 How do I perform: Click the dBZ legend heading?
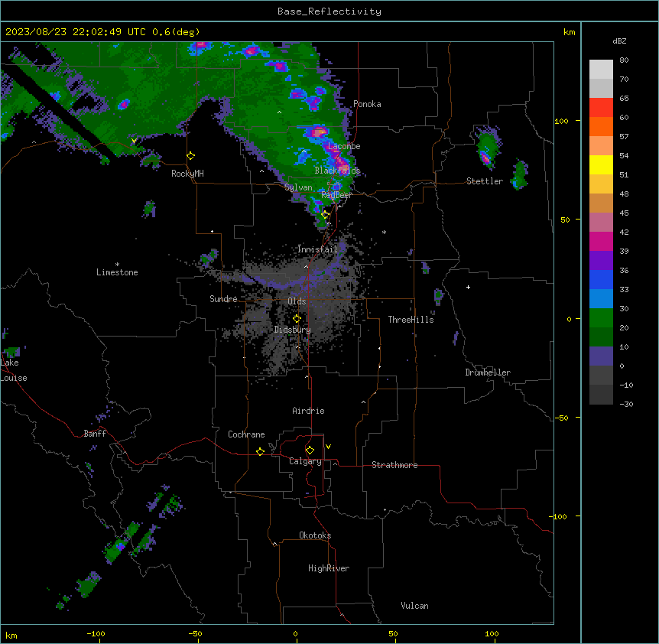coord(619,41)
